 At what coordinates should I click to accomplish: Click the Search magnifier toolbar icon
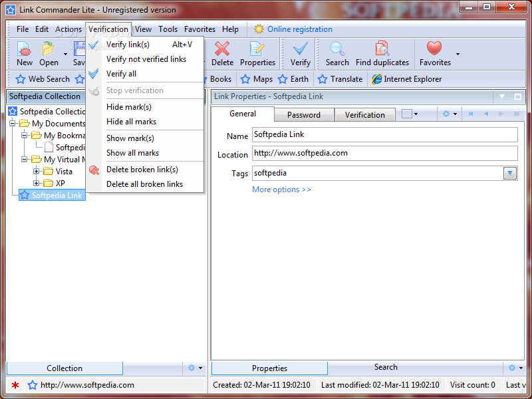pyautogui.click(x=337, y=49)
